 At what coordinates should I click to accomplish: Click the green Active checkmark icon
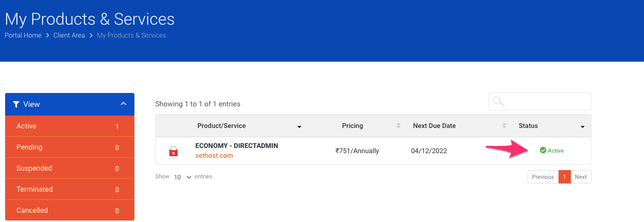pyautogui.click(x=543, y=151)
